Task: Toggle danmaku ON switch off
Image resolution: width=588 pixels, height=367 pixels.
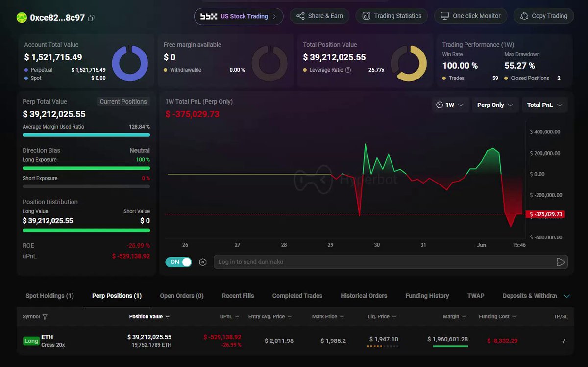Action: (x=179, y=262)
